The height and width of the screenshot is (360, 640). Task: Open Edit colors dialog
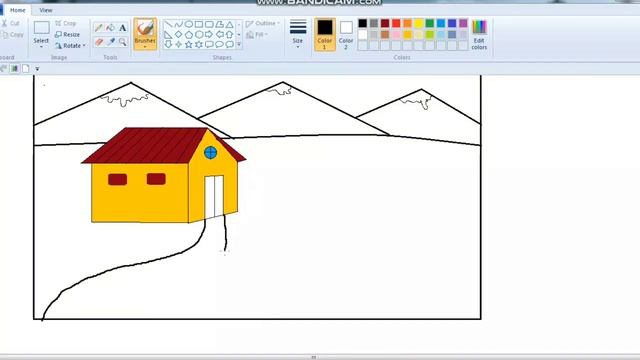click(479, 35)
